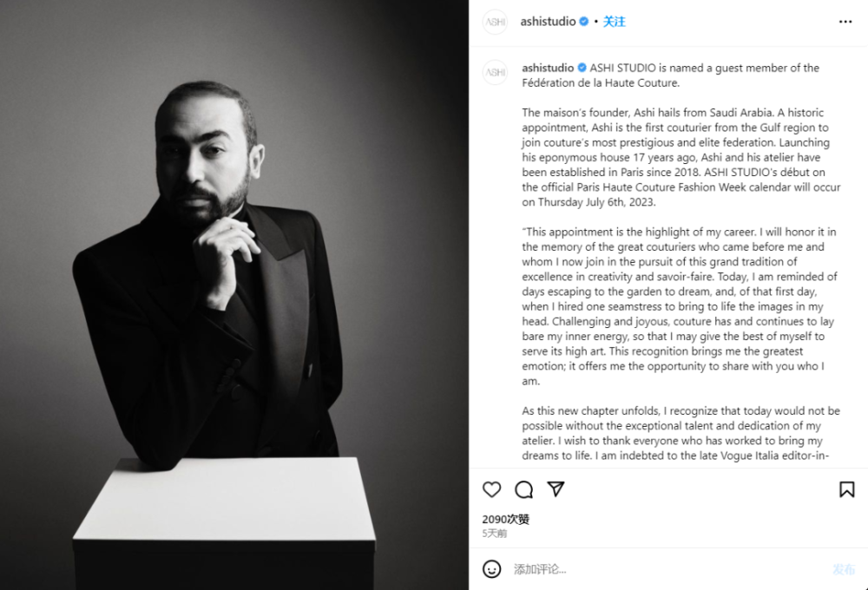The width and height of the screenshot is (868, 590).
Task: Click the verified badge in the header
Action: pyautogui.click(x=584, y=22)
